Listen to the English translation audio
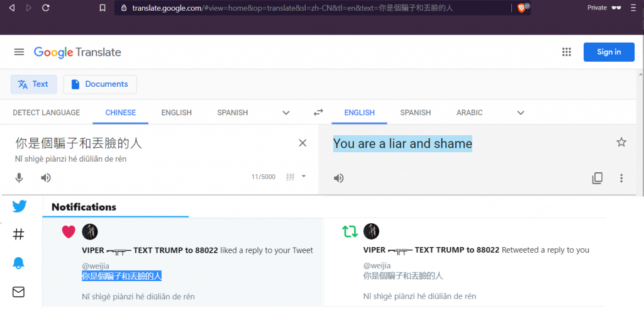 (339, 178)
